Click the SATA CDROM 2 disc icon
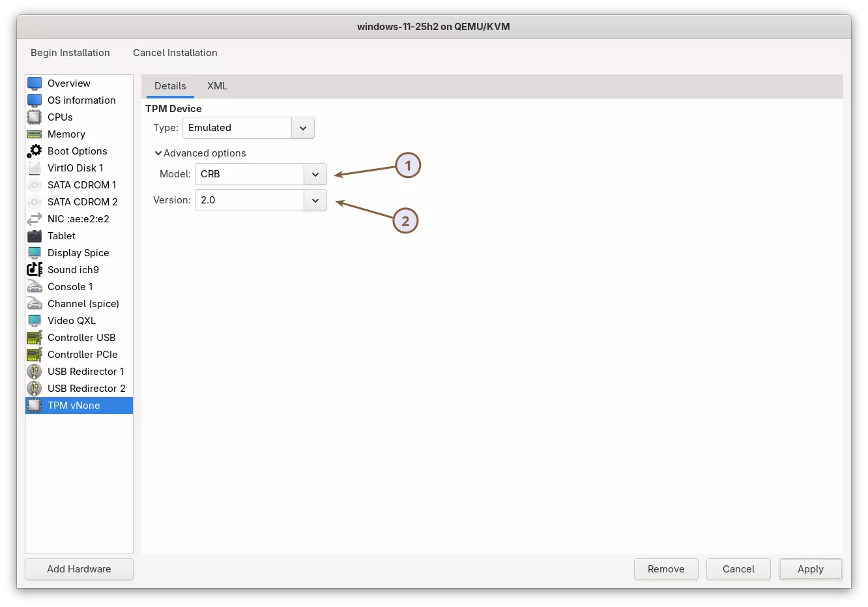The image size is (868, 607). pyautogui.click(x=35, y=202)
